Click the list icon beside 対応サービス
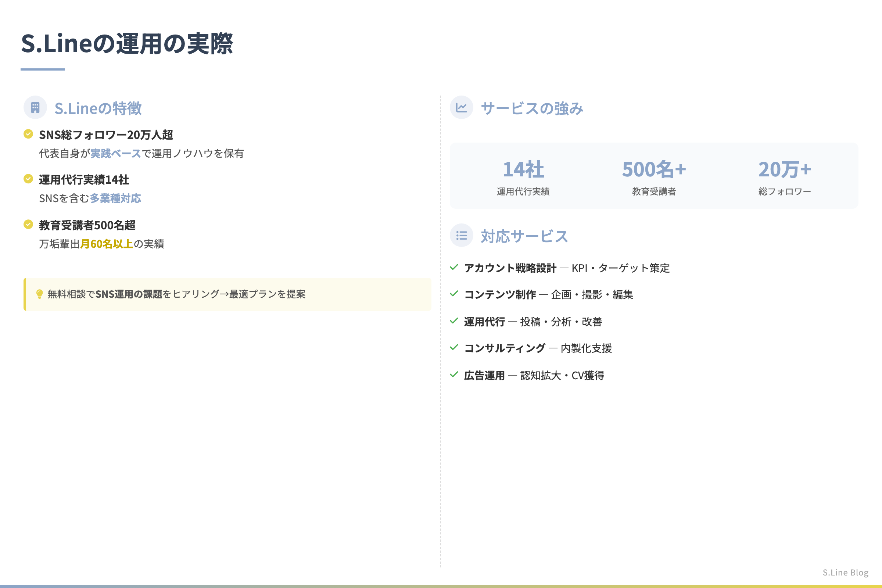This screenshot has height=588, width=882. tap(461, 236)
